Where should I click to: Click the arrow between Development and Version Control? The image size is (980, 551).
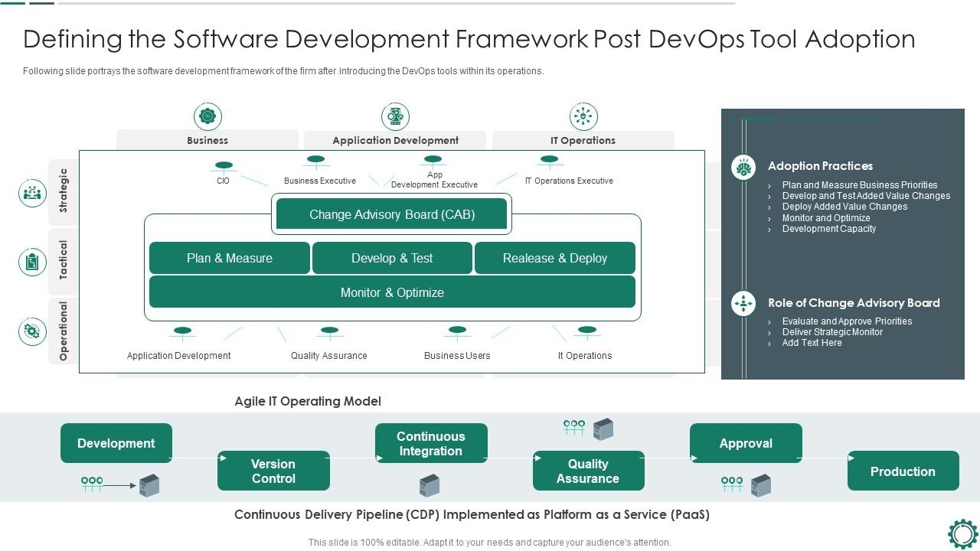coord(223,458)
